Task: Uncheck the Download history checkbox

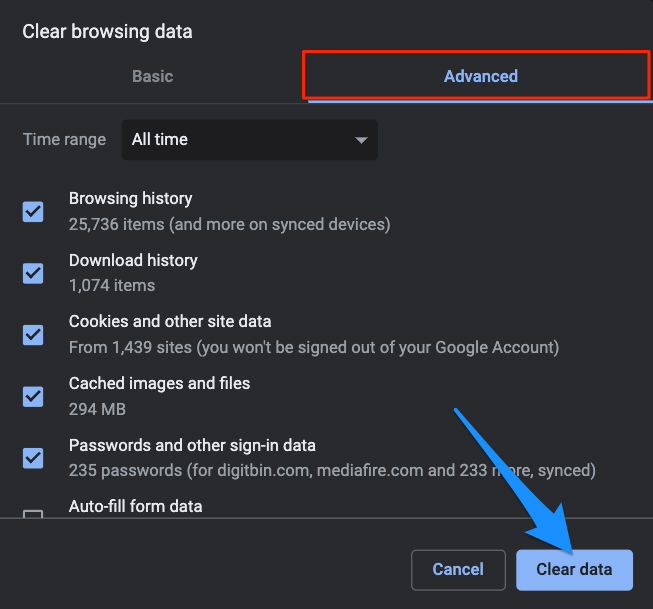Action: point(33,273)
